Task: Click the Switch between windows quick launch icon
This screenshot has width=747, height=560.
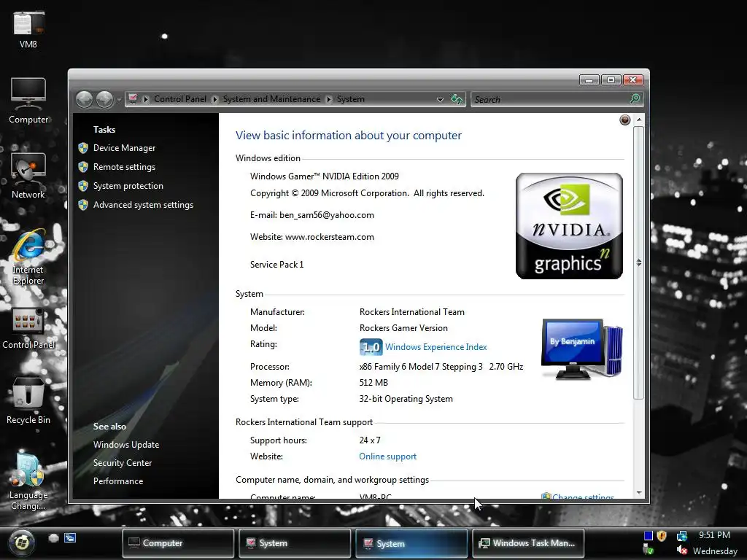Action: point(70,538)
